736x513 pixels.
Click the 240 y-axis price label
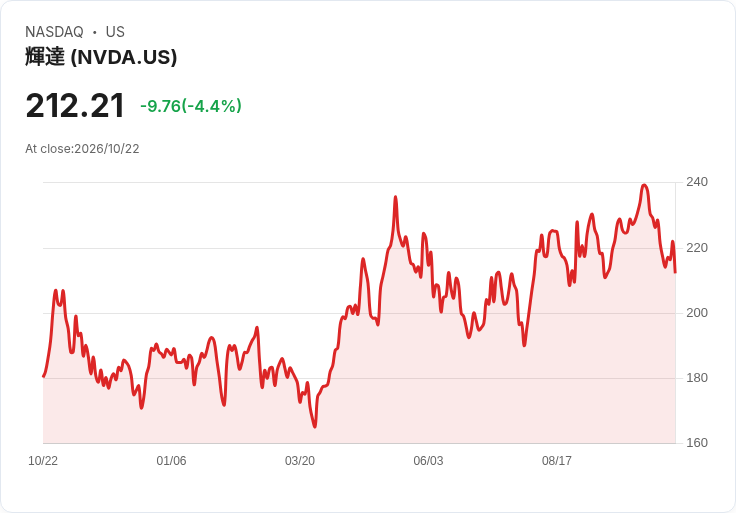coord(697,182)
